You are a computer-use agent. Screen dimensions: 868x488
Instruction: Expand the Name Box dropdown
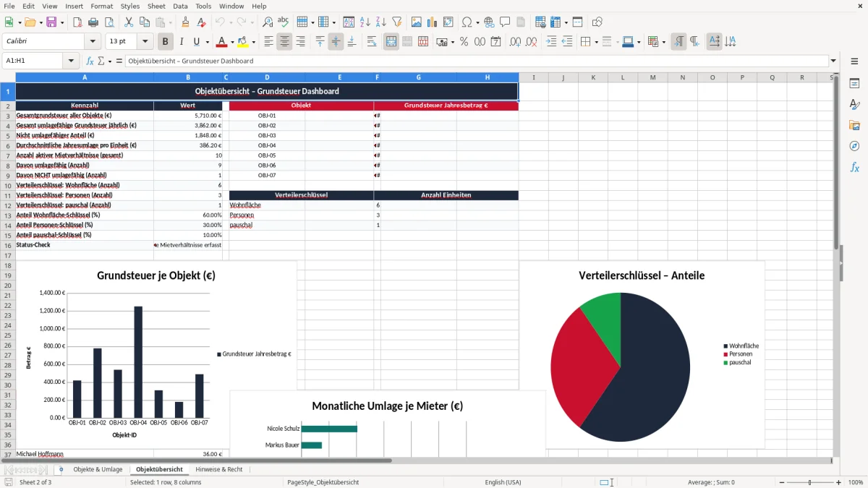[x=71, y=61]
